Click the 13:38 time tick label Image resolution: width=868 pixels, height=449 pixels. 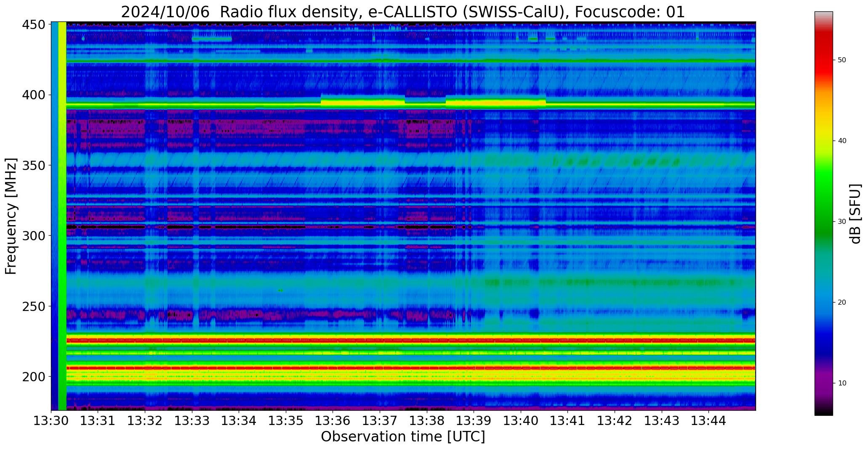pos(427,420)
